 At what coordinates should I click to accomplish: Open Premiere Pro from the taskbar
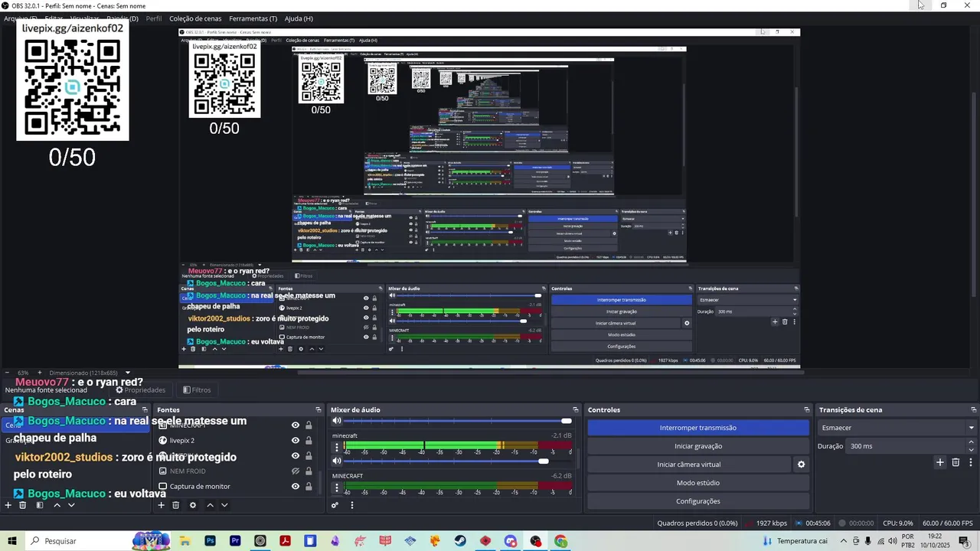235,541
